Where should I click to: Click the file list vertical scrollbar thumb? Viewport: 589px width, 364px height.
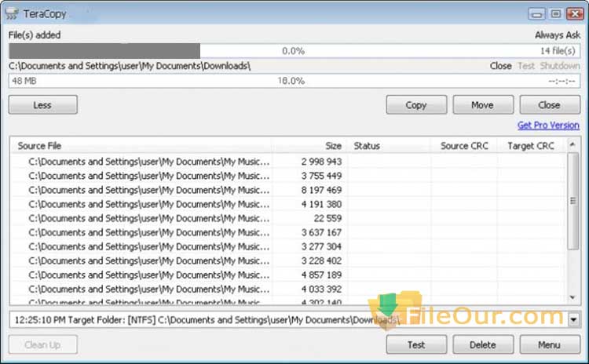tap(573, 201)
